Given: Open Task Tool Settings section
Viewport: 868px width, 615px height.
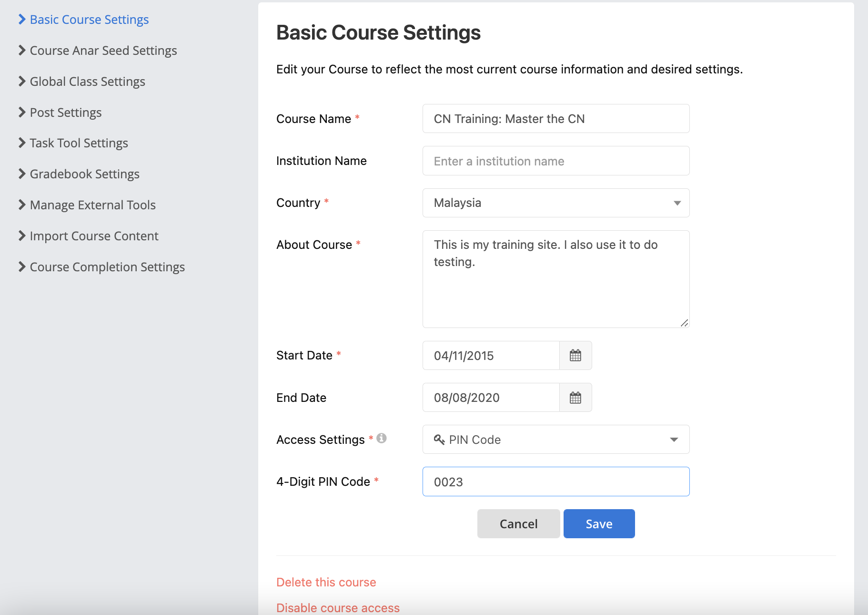Looking at the screenshot, I should click(79, 143).
